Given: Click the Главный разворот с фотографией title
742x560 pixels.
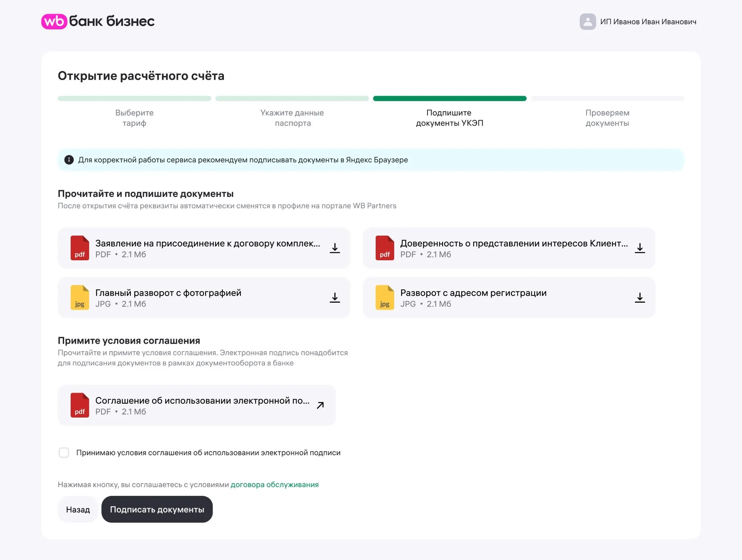Looking at the screenshot, I should coord(168,293).
